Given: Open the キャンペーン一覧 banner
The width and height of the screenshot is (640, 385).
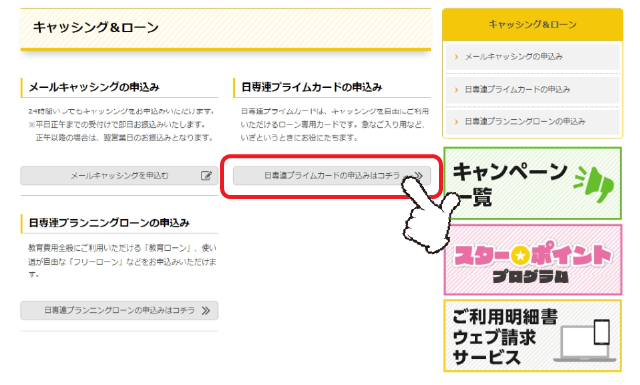Looking at the screenshot, I should pyautogui.click(x=533, y=183).
